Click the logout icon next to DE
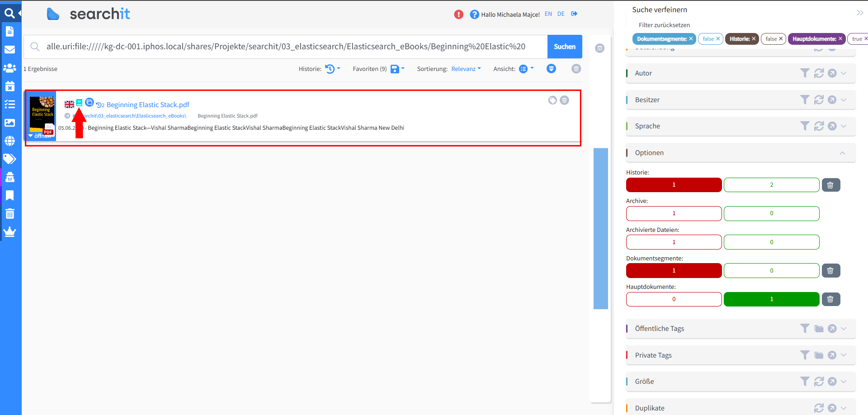This screenshot has height=415, width=868. [x=574, y=14]
